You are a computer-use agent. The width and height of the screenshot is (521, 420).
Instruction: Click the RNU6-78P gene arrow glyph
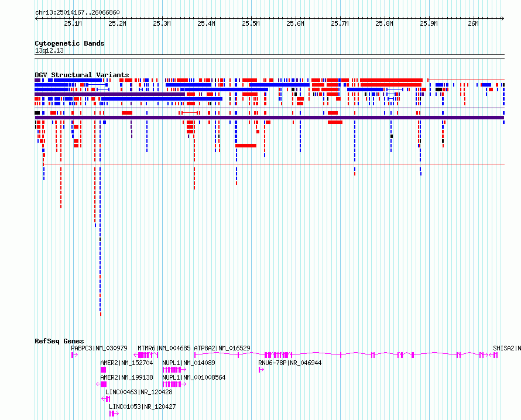pos(261,370)
